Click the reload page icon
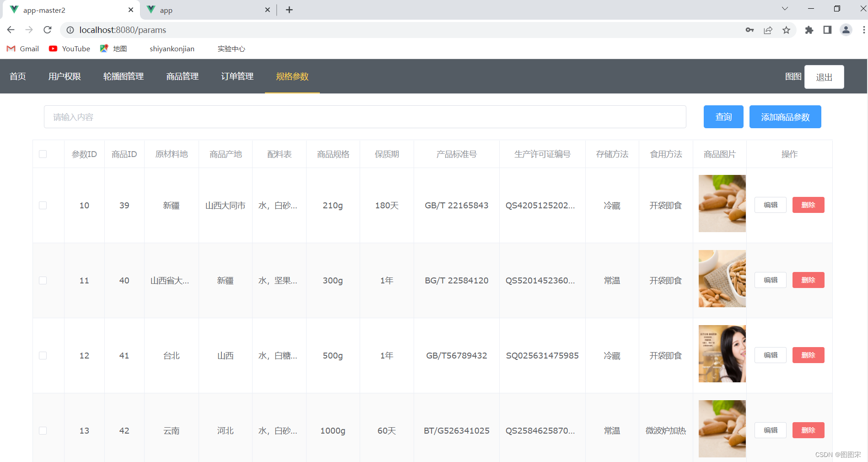 tap(47, 30)
